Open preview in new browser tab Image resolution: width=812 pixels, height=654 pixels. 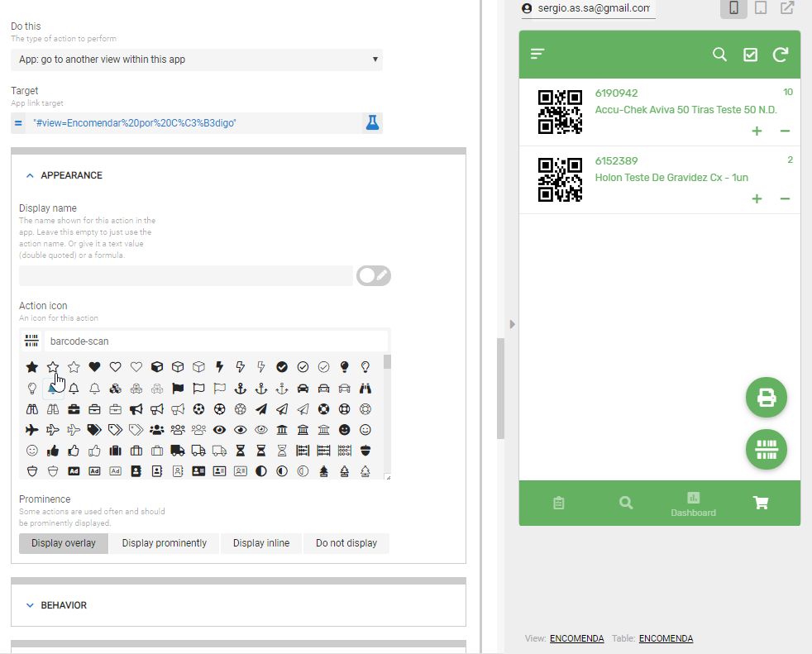pyautogui.click(x=788, y=7)
